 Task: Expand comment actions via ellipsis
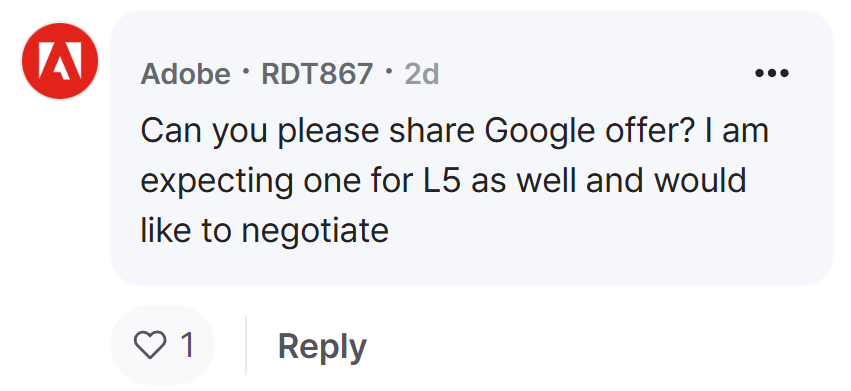[x=772, y=73]
